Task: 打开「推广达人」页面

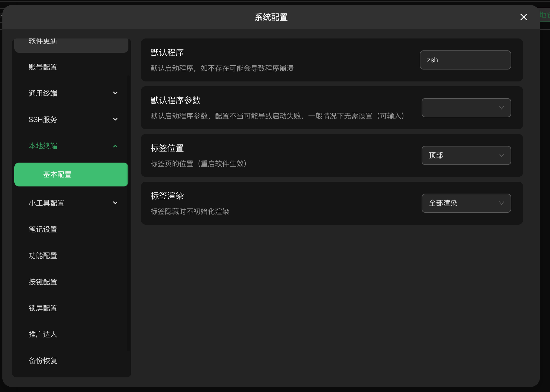Action: pos(43,334)
